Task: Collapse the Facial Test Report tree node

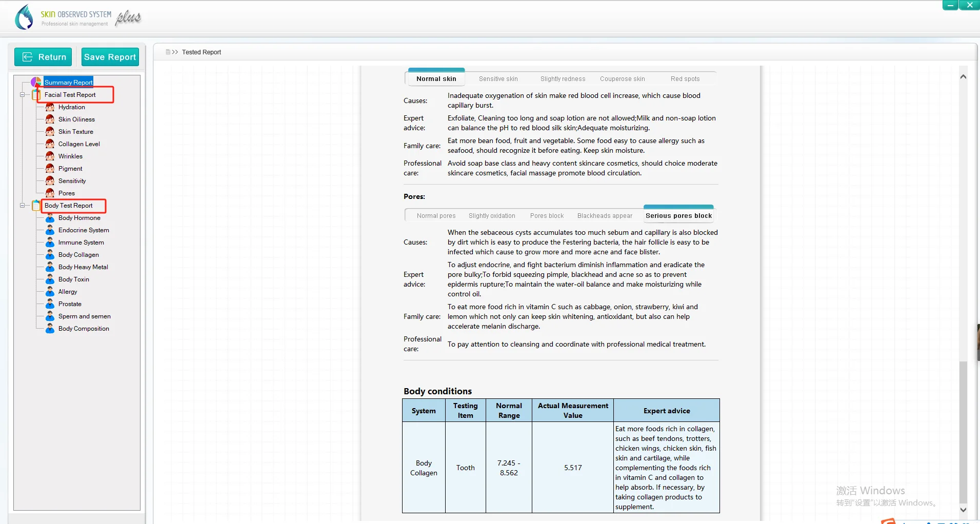Action: tap(23, 95)
